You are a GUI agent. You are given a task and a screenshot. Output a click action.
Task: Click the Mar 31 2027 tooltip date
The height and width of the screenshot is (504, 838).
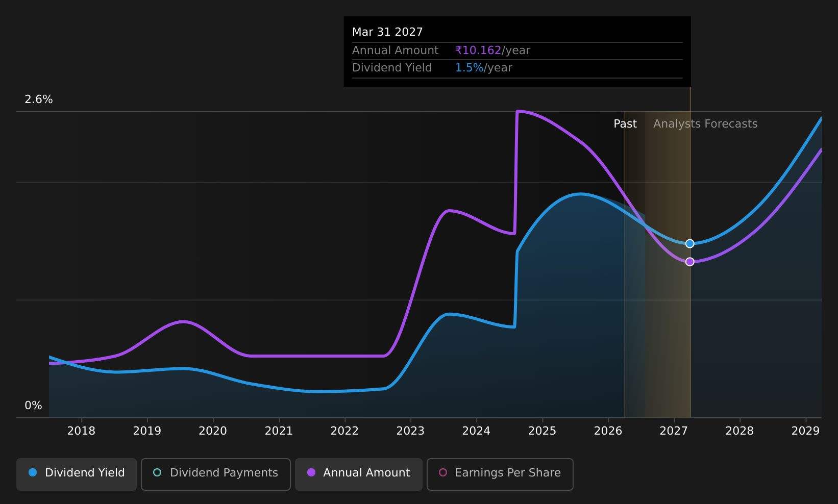click(387, 32)
